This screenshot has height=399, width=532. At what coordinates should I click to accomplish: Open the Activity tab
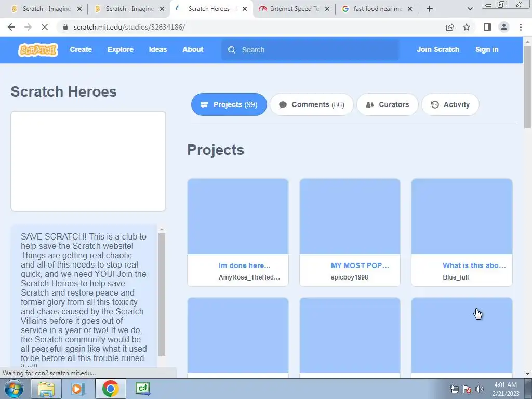tap(450, 104)
